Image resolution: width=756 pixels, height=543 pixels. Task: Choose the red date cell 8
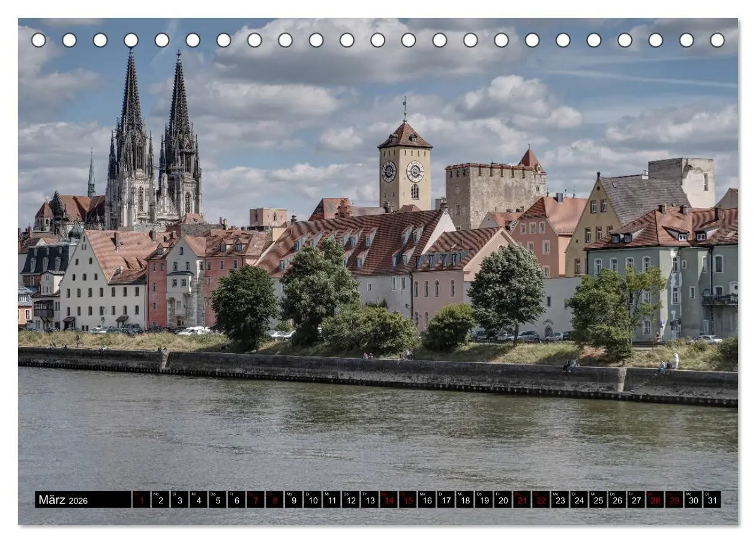coord(274,500)
